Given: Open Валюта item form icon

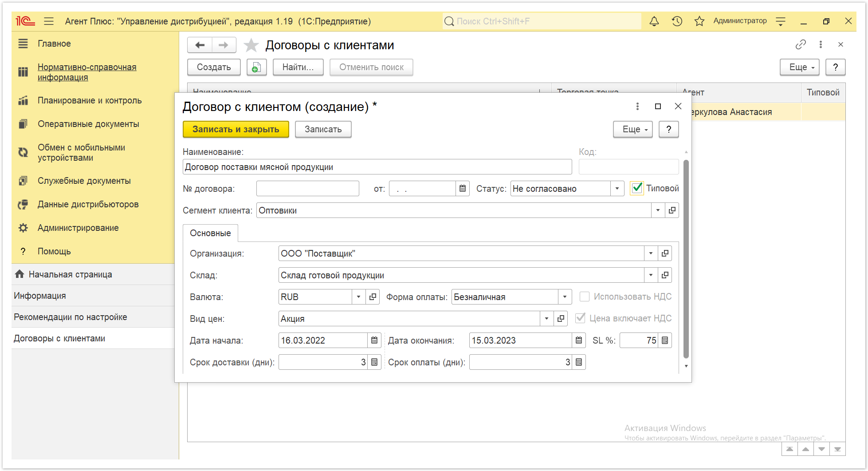Looking at the screenshot, I should click(373, 297).
